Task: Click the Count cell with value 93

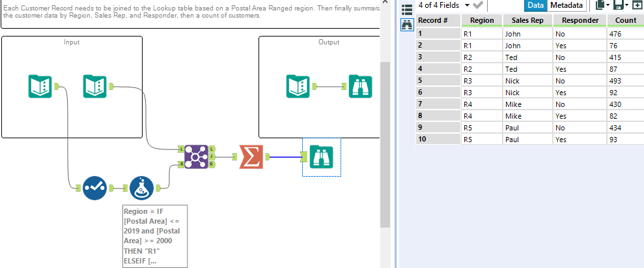Action: (626, 140)
